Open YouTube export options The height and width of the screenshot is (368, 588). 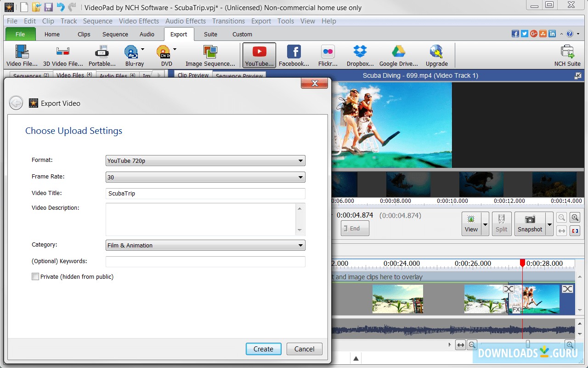259,54
